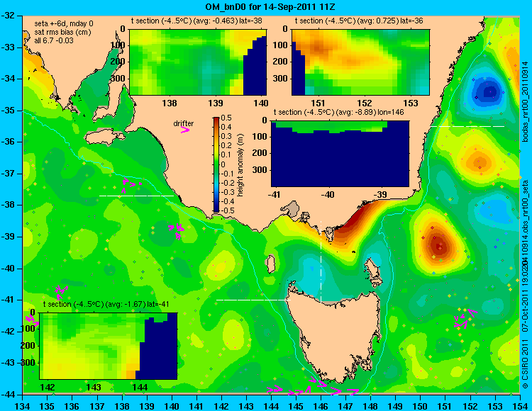The image size is (532, 411).
Task: Click the white dashed section line at lat -36
Action: point(467,126)
